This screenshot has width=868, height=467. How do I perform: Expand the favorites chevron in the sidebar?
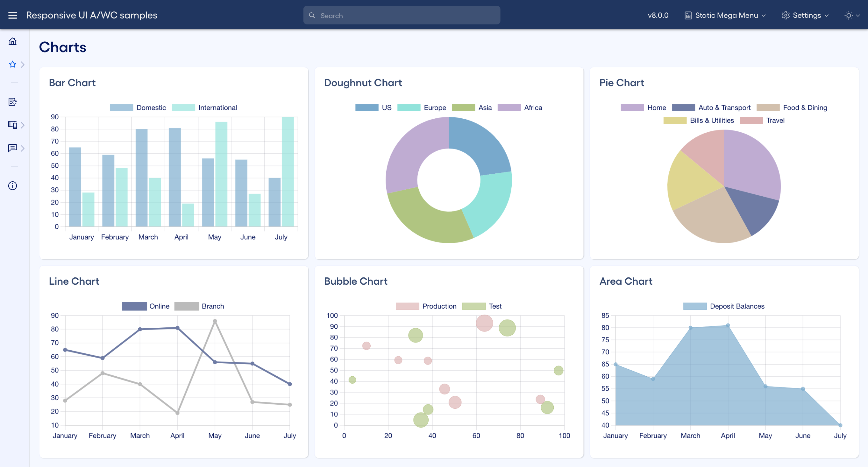tap(23, 64)
